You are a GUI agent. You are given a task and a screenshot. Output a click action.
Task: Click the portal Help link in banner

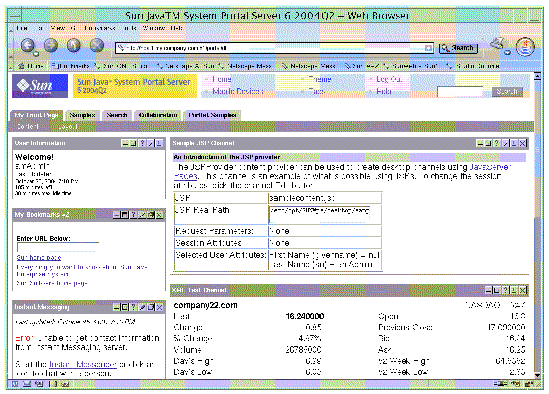tap(384, 91)
